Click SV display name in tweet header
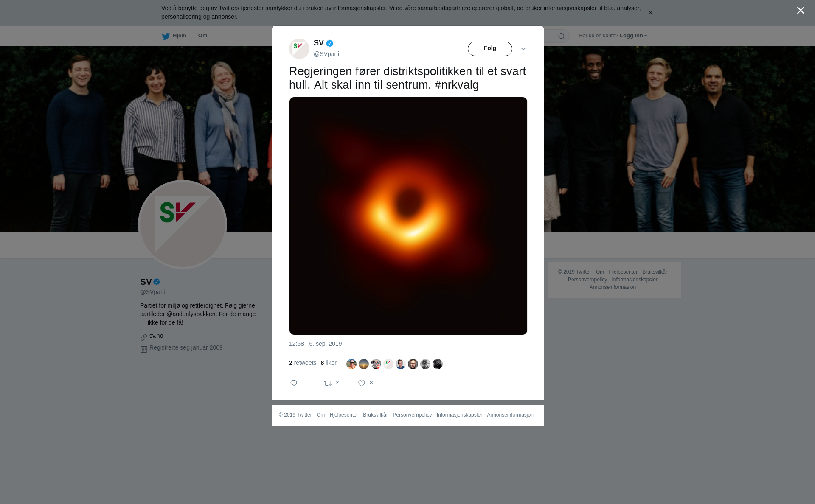This screenshot has width=815, height=504. (x=319, y=43)
